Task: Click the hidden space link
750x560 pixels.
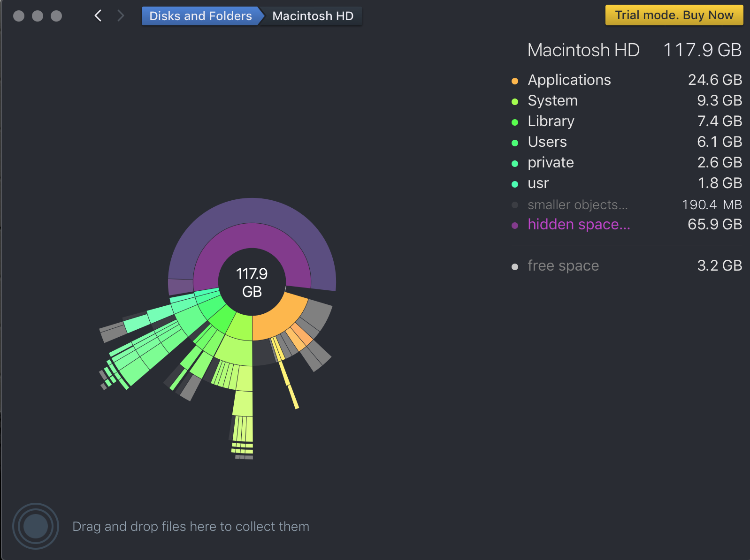Action: coord(579,224)
